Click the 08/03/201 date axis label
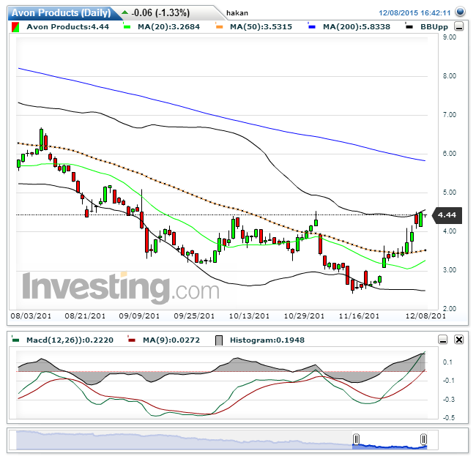Image resolution: width=476 pixels, height=459 pixels. coord(31,316)
